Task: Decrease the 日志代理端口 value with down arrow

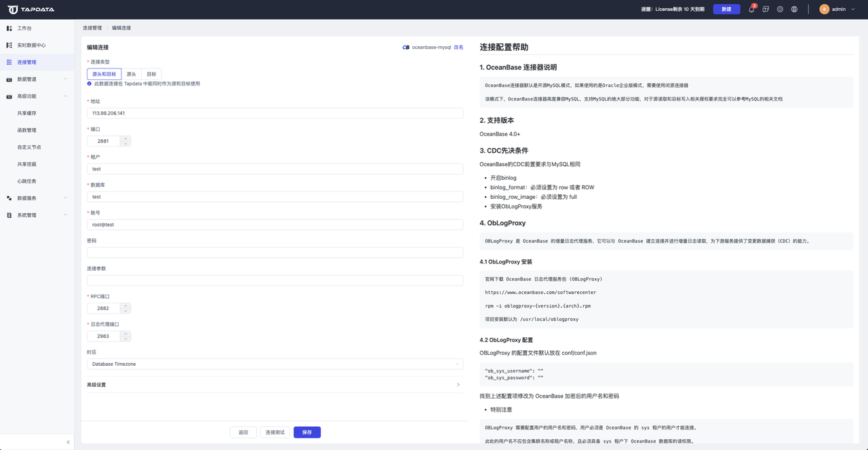Action: (x=125, y=339)
